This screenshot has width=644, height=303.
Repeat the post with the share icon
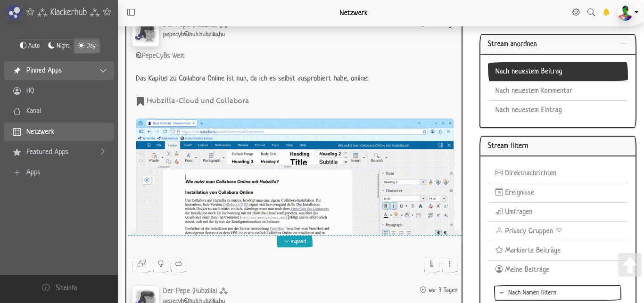pyautogui.click(x=179, y=264)
